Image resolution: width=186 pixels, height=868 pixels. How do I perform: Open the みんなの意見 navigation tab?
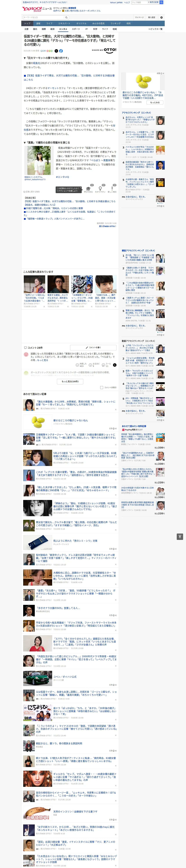pyautogui.click(x=98, y=24)
